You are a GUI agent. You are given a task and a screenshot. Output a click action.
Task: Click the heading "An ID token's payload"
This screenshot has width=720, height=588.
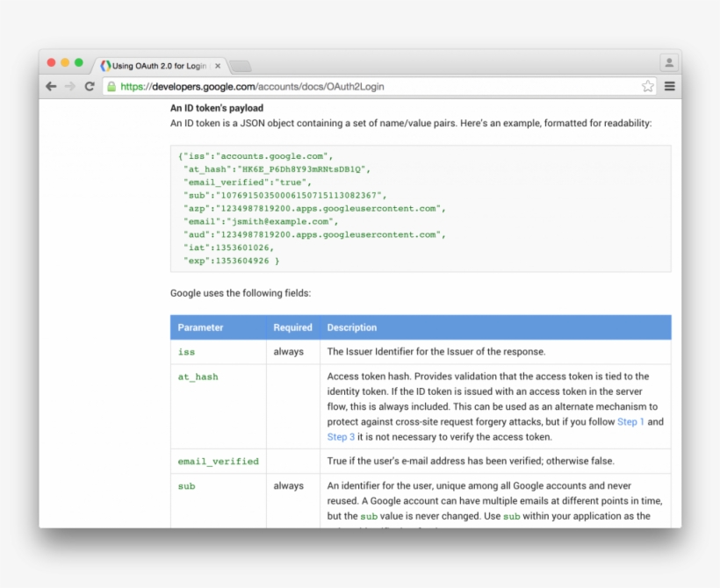point(215,107)
